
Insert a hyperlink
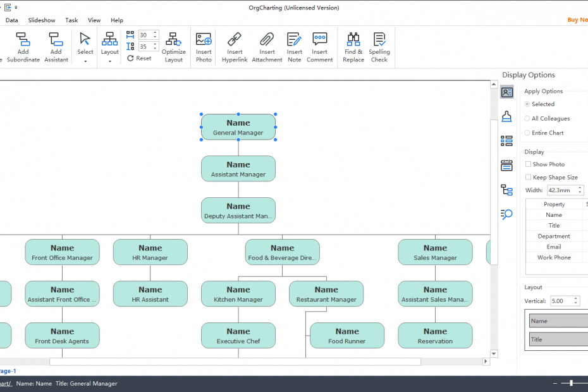(x=235, y=47)
